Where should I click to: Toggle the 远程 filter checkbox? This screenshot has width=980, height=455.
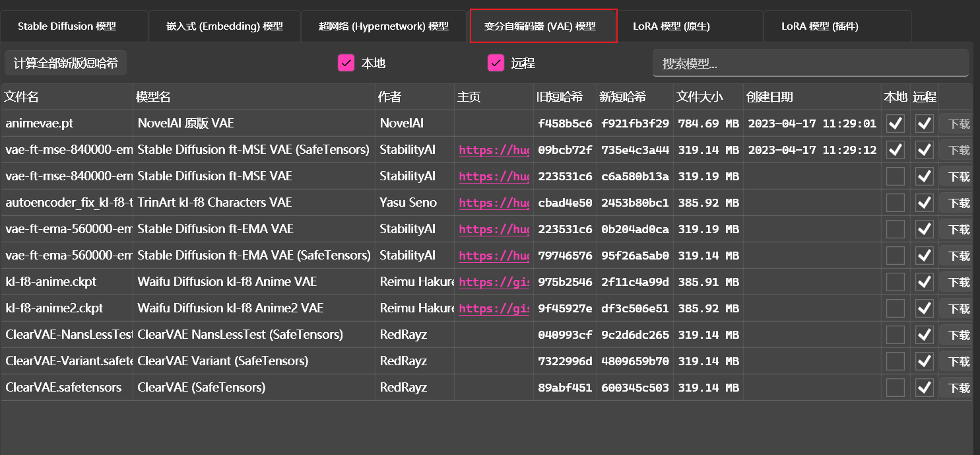pyautogui.click(x=496, y=63)
